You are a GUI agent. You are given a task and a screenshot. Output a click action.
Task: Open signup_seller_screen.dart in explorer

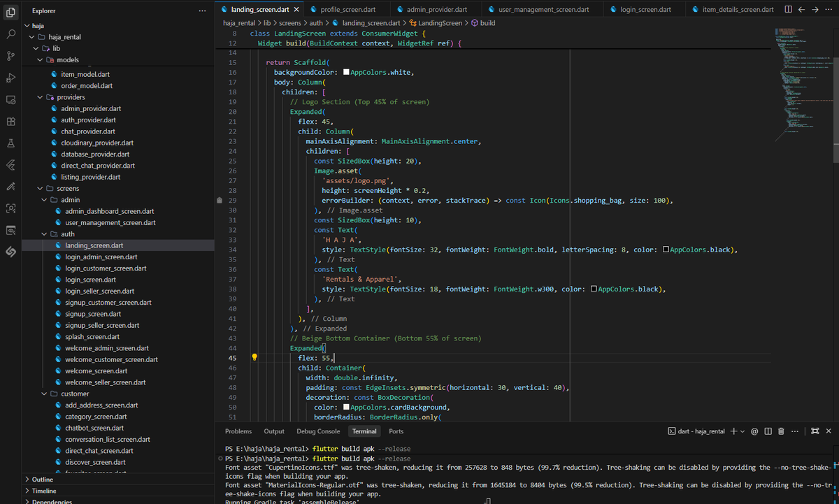(102, 325)
